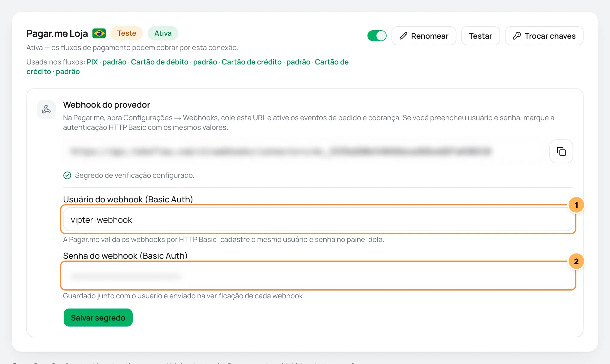Open the Renomear button
The image size is (610, 364).
pos(424,36)
